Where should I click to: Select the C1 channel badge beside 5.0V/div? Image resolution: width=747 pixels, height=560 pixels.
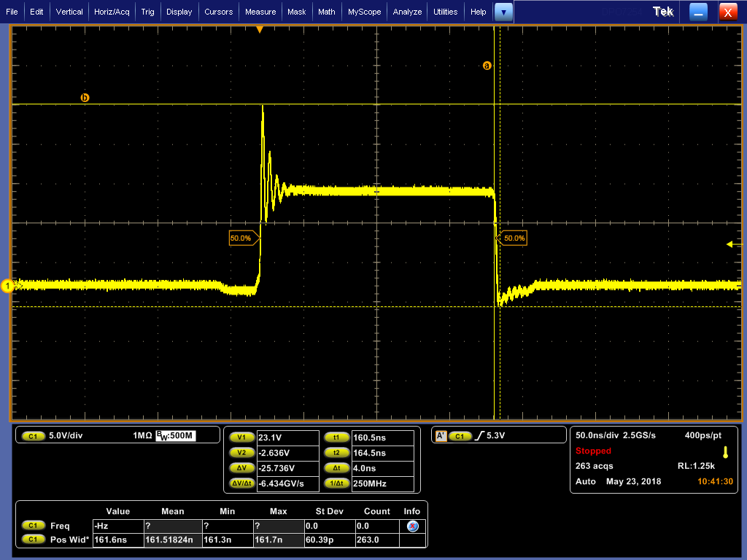tap(32, 436)
